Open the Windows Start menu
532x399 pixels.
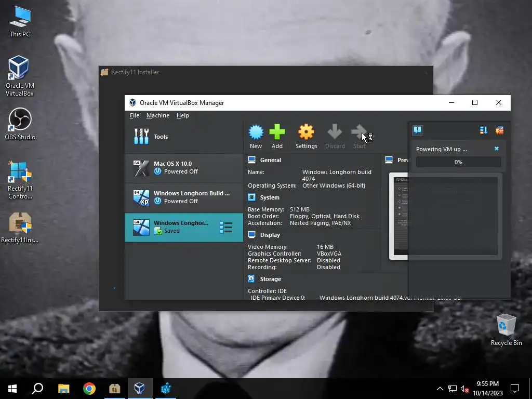[x=12, y=389]
